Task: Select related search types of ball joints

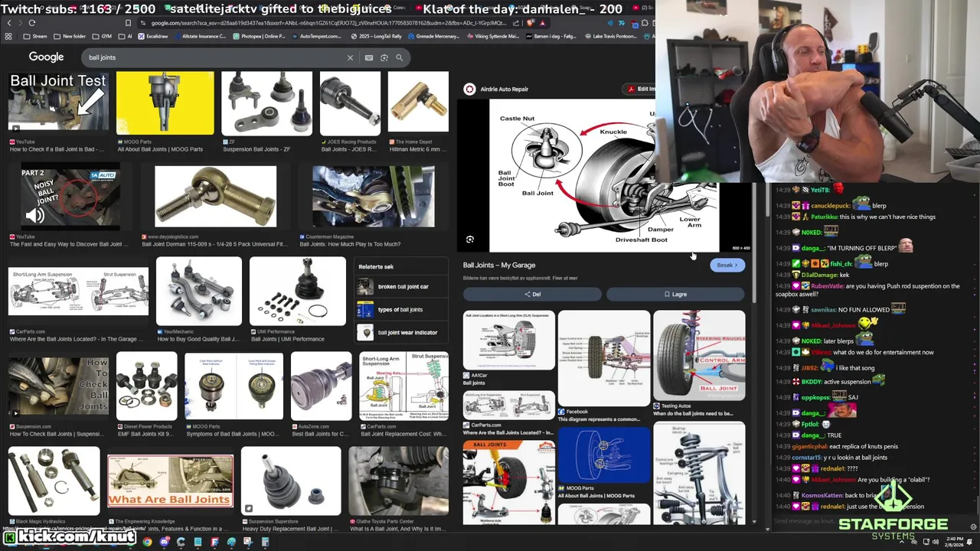Action: click(402, 309)
